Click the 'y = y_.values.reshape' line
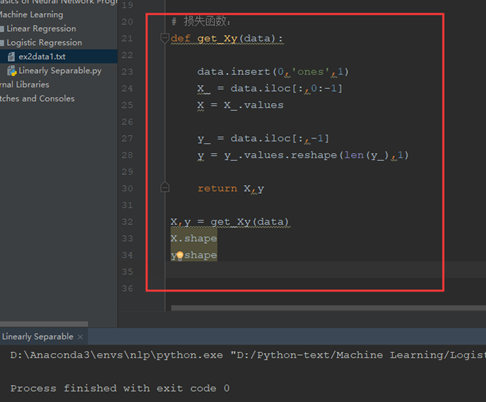The width and height of the screenshot is (486, 402). coord(303,155)
